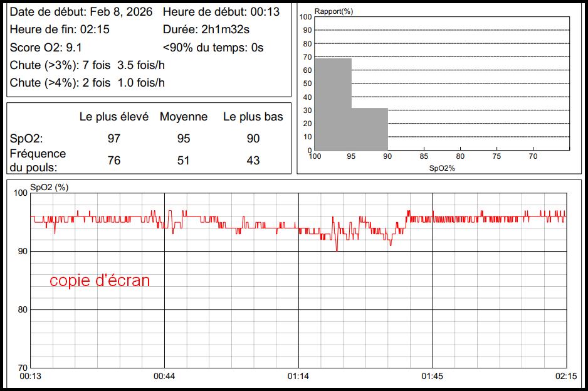Click the "Moyenne" column header

[183, 117]
